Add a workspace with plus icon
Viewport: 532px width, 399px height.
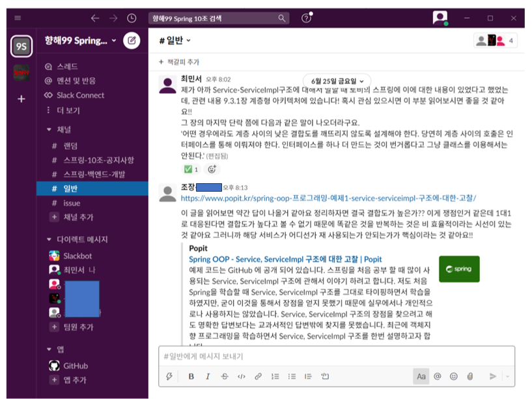(x=21, y=99)
